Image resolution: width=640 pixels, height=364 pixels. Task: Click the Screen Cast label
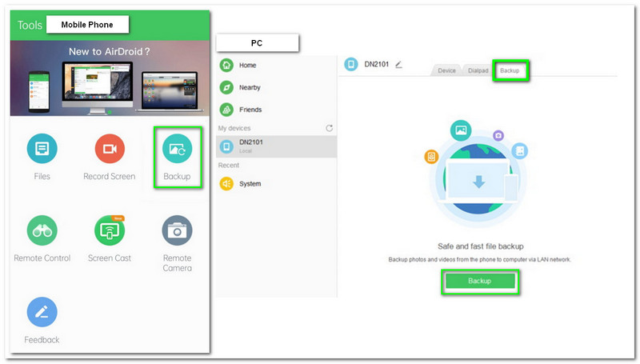pos(110,258)
